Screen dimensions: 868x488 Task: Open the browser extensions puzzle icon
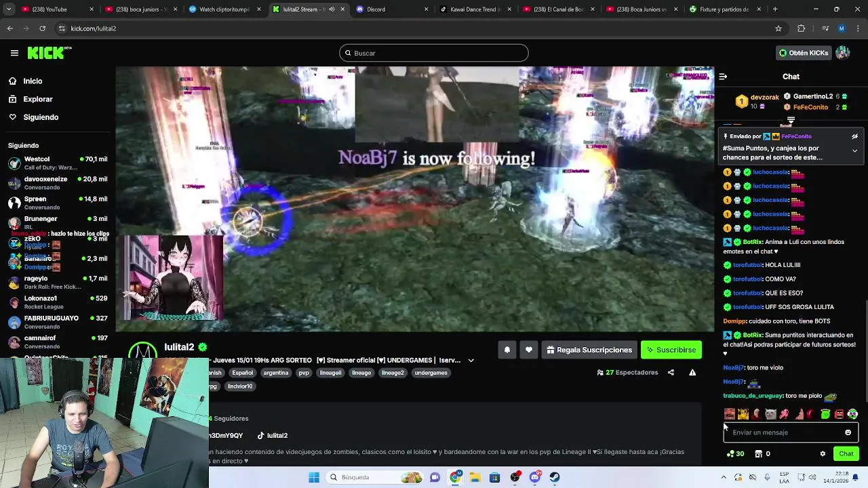tap(802, 28)
